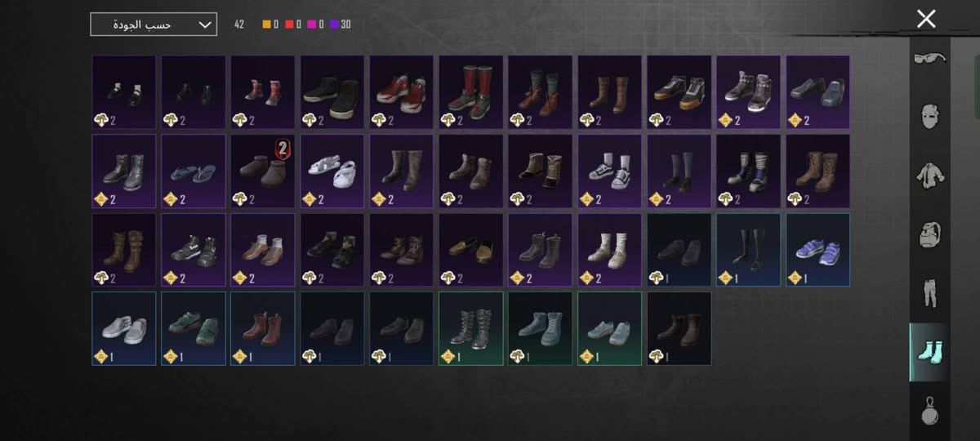Select the blue flip-flops item
The image size is (980, 441).
pyautogui.click(x=194, y=171)
